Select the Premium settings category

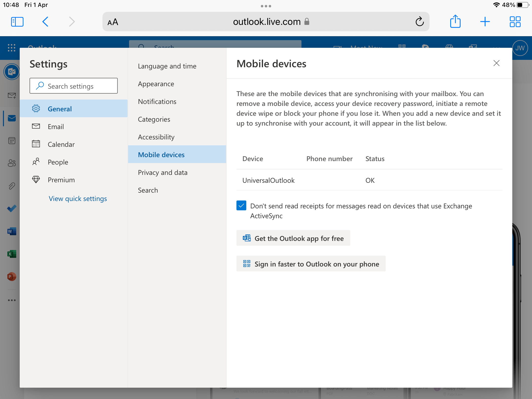pyautogui.click(x=74, y=180)
